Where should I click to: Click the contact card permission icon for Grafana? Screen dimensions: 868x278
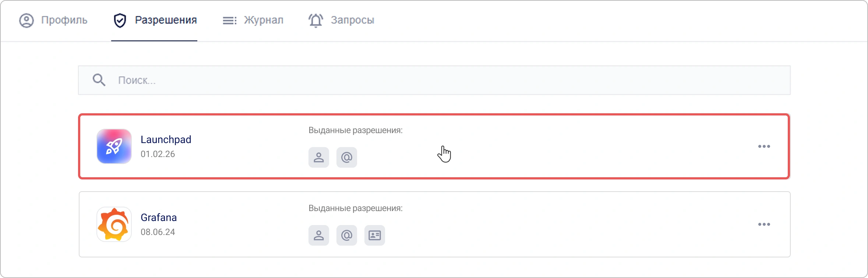[x=375, y=235]
